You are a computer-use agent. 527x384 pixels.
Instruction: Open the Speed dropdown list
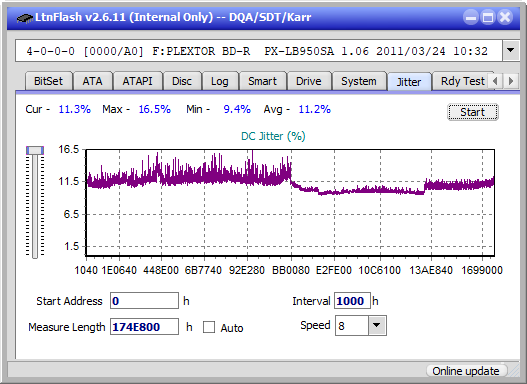377,325
